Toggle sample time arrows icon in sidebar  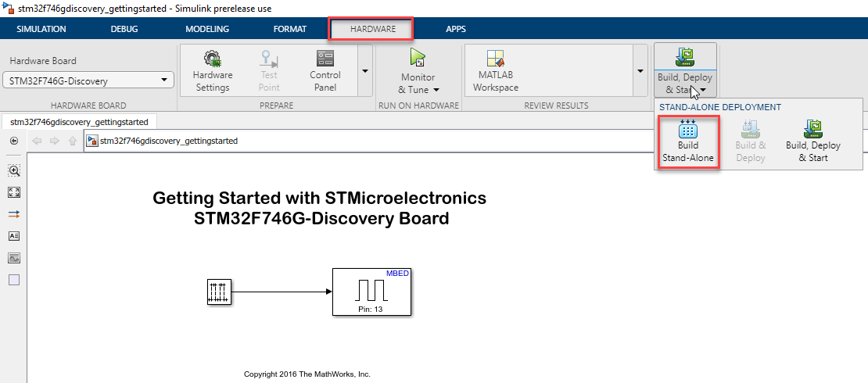[x=14, y=214]
